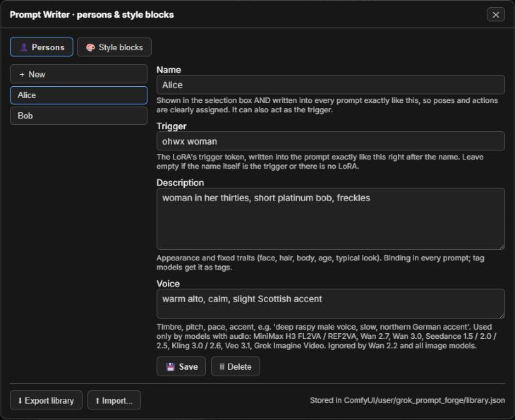This screenshot has height=420, width=515.
Task: Delete the selected person
Action: (236, 366)
